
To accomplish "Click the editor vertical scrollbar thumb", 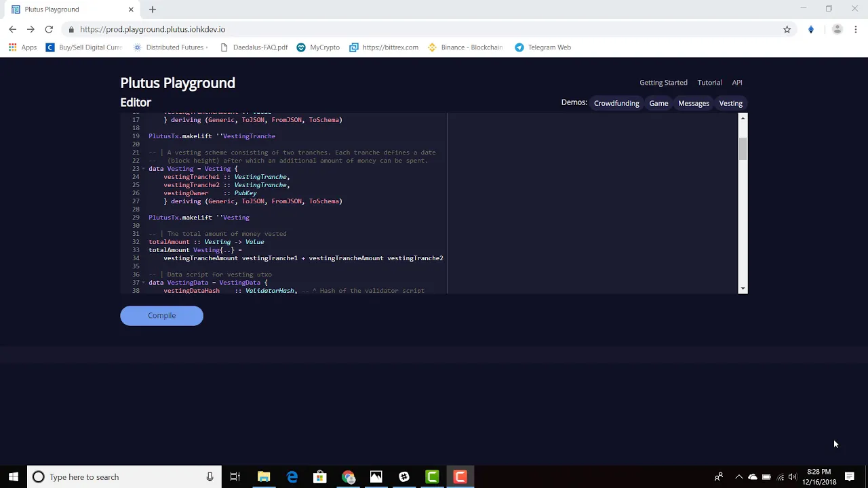I will point(743,148).
